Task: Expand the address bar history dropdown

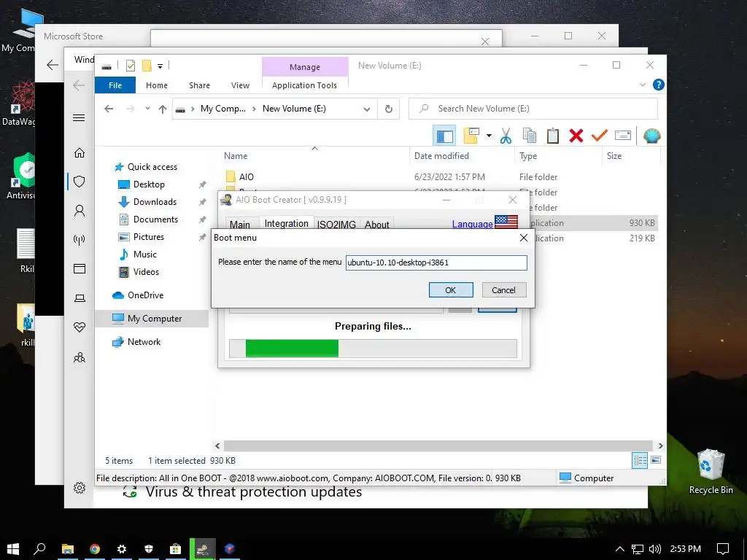Action: [367, 109]
